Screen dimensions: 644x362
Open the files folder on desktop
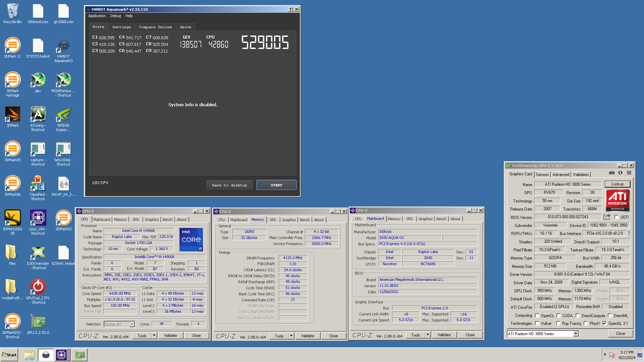tap(12, 255)
